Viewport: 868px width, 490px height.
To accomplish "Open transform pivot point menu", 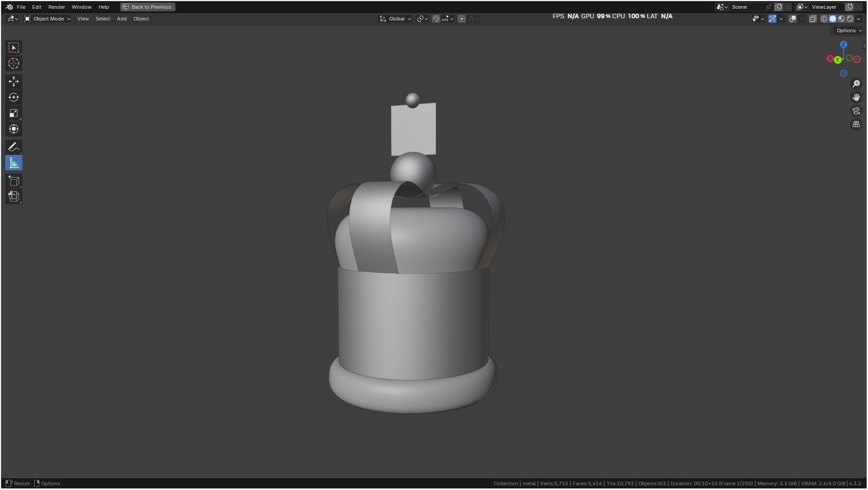I will (x=422, y=19).
